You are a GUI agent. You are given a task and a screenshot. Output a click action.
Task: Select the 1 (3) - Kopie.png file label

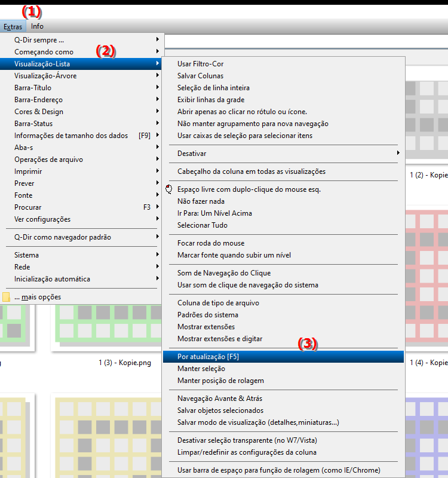pos(125,363)
